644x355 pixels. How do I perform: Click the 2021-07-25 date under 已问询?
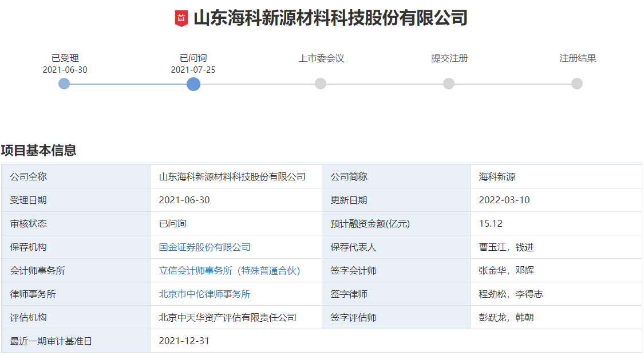point(191,69)
